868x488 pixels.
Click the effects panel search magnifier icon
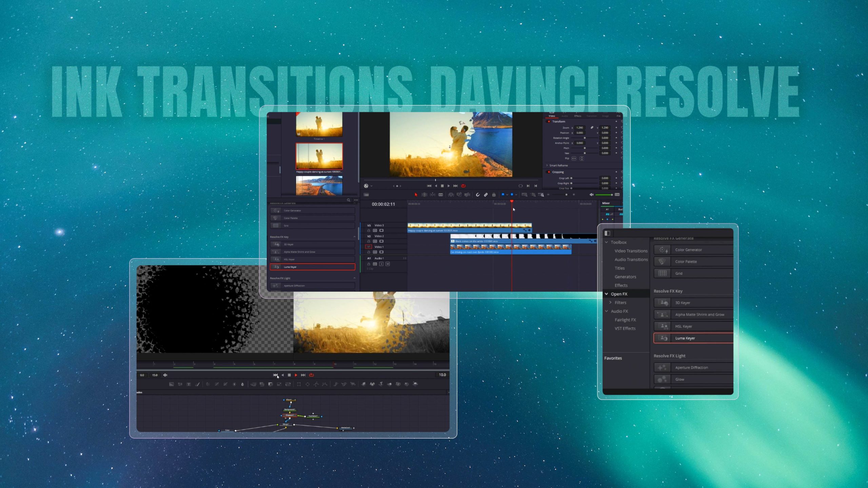coord(348,200)
